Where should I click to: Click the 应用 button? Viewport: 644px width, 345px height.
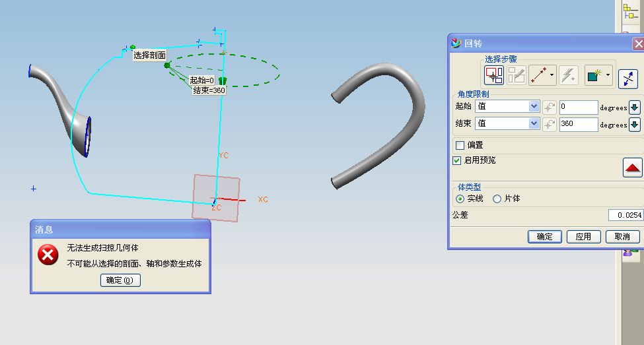[x=584, y=237]
